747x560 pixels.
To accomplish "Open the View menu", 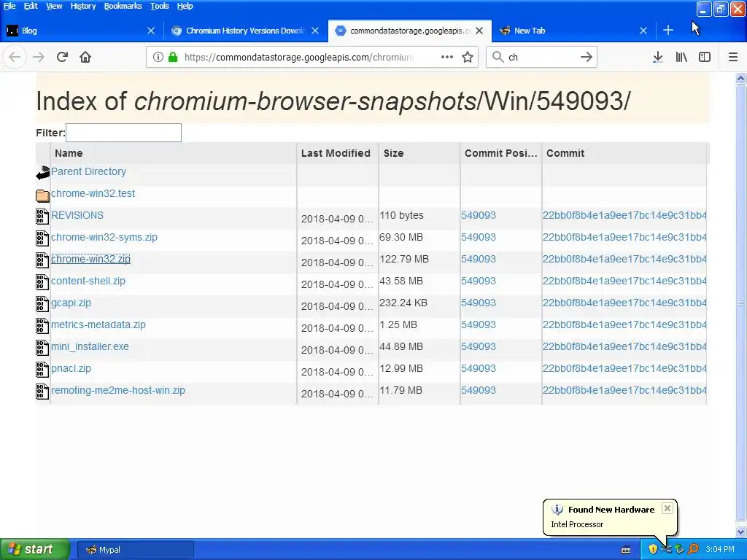I will [54, 6].
